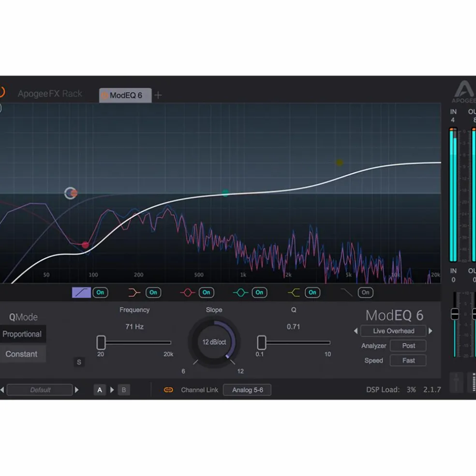Toggle On for the red bell band
476x476 pixels.
tap(207, 293)
